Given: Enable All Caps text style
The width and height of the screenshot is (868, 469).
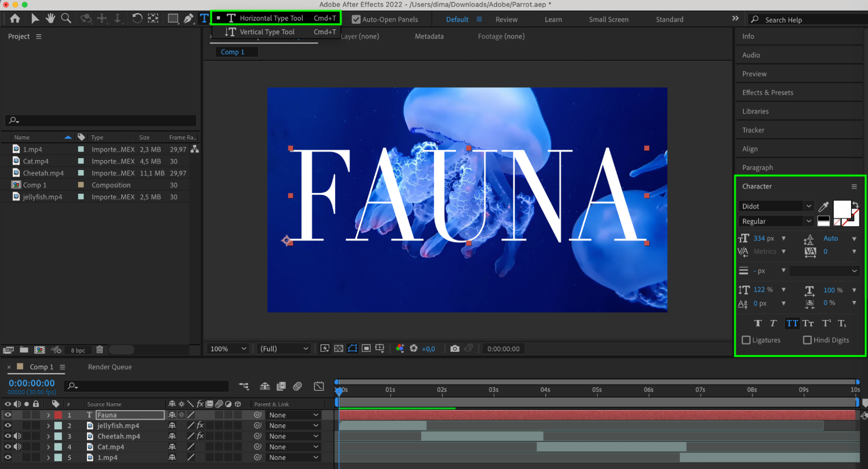Looking at the screenshot, I should (792, 323).
